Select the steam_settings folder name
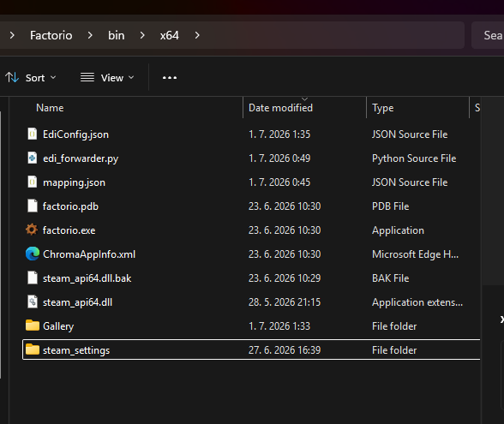Image resolution: width=504 pixels, height=424 pixels. (76, 350)
